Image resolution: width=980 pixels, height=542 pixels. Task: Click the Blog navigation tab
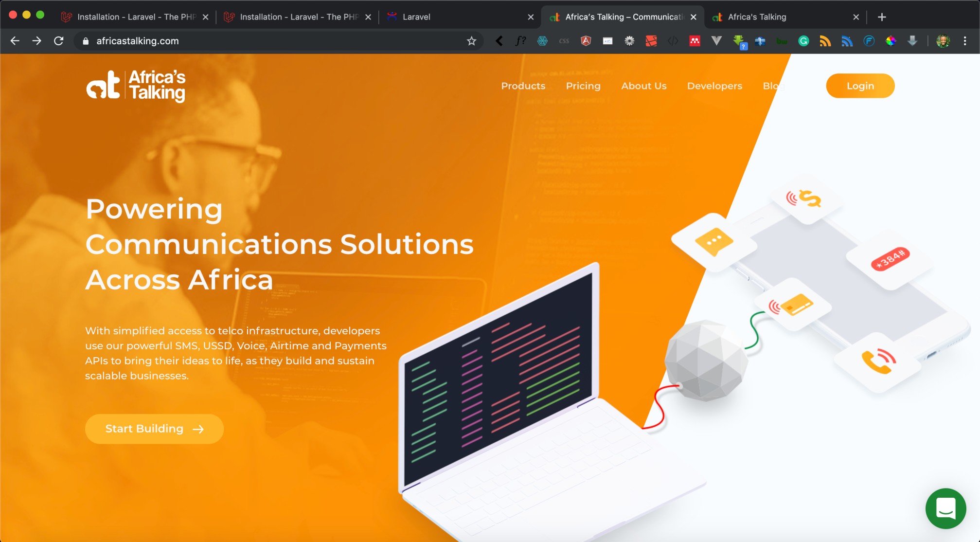(x=774, y=86)
